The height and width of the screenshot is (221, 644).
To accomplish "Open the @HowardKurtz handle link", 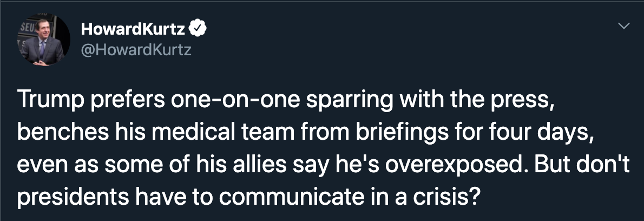I will coord(136,50).
